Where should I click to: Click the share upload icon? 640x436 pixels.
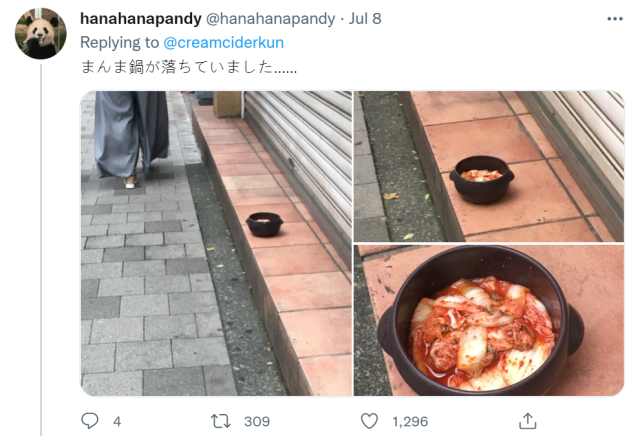click(527, 421)
